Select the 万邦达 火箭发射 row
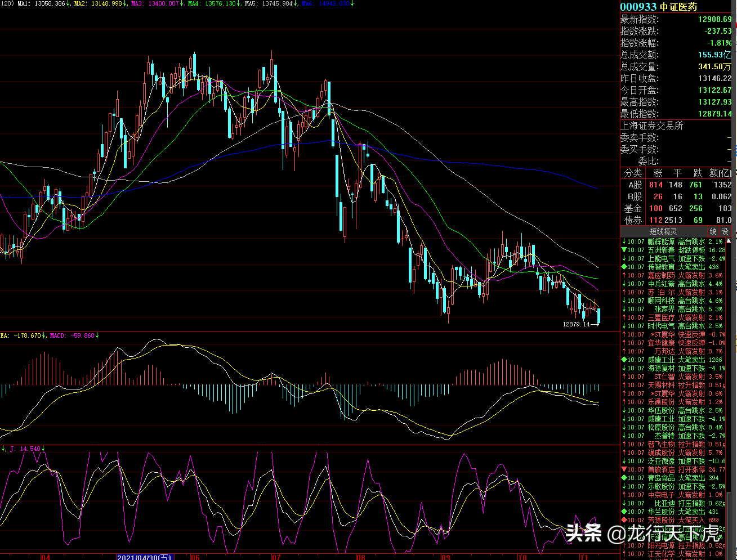This screenshot has height=560, width=737. tap(673, 351)
